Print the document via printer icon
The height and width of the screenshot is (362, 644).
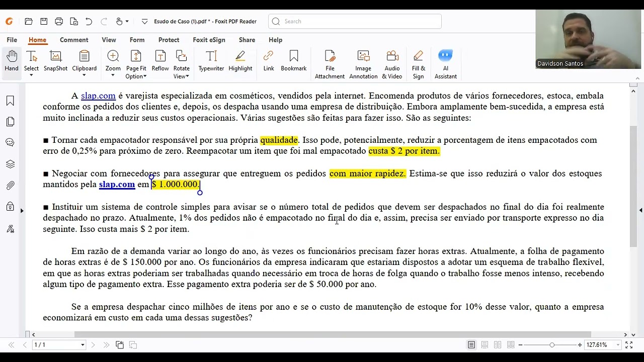tap(59, 22)
